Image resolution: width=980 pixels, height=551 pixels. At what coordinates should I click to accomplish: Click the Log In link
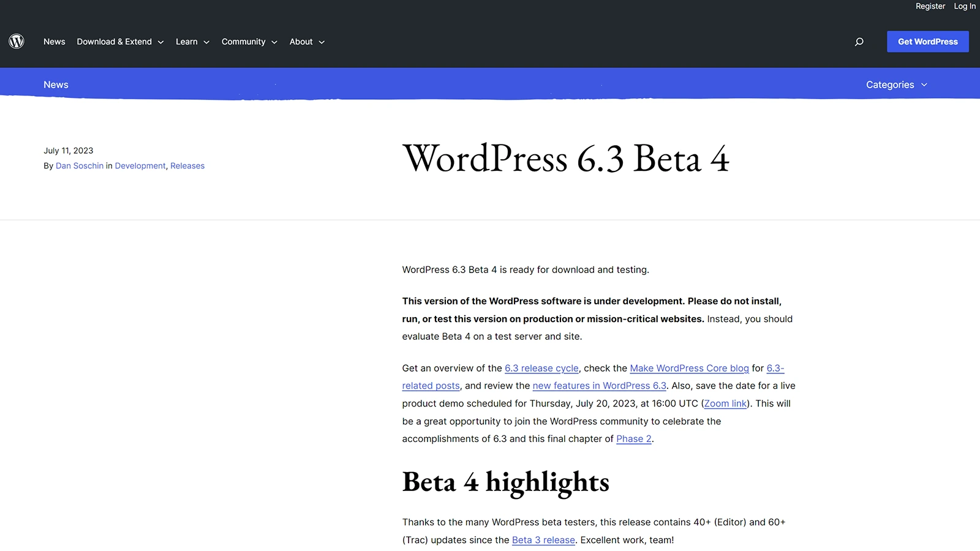964,6
